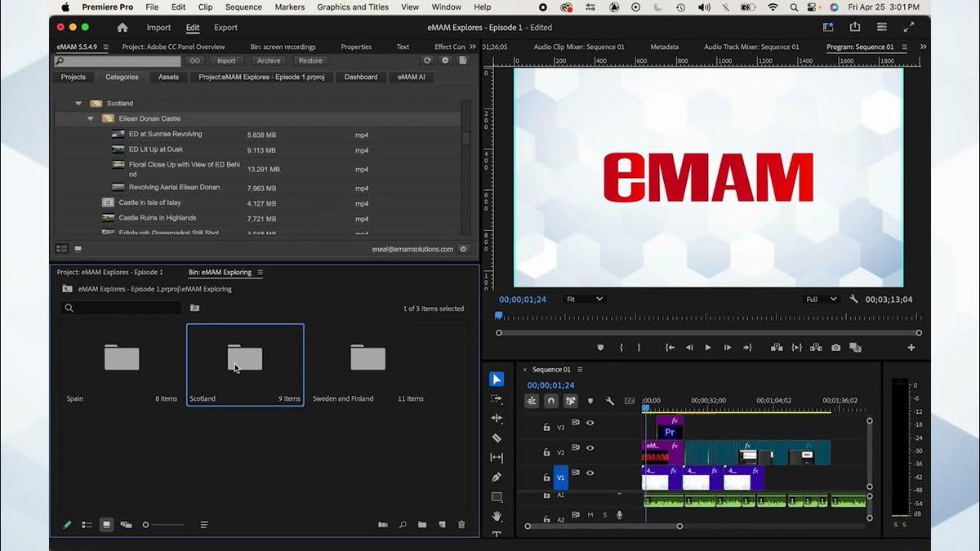Toggle lock on V3 track
The image size is (980, 551).
click(546, 427)
